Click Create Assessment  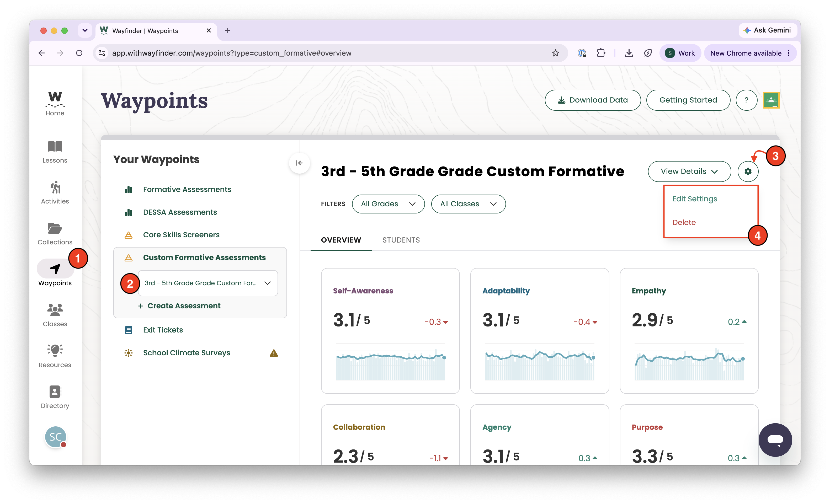click(179, 306)
